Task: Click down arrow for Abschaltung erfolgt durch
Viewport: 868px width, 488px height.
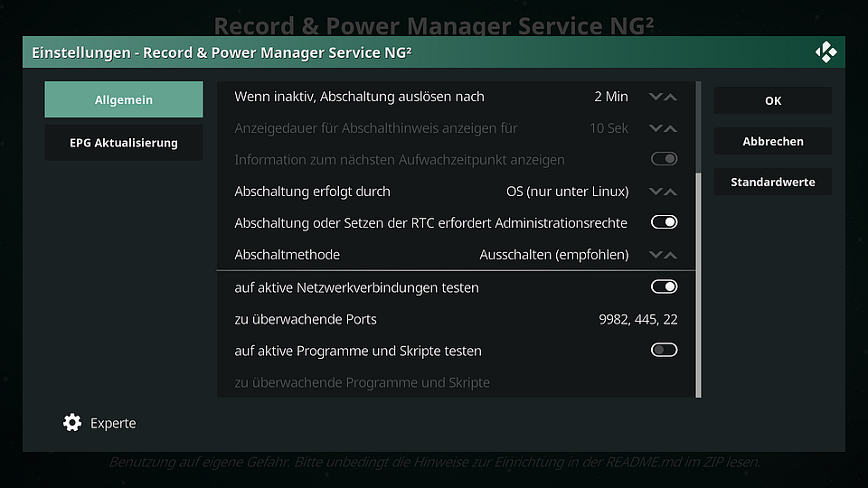Action: (656, 192)
